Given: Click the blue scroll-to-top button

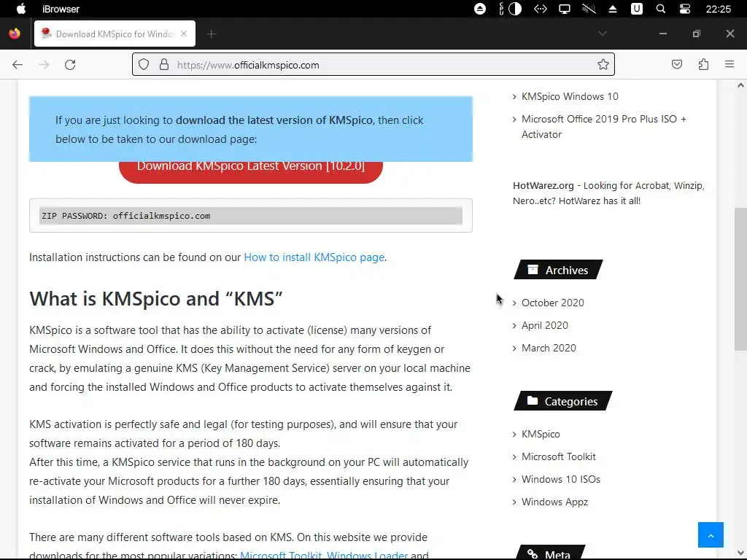Looking at the screenshot, I should (711, 534).
